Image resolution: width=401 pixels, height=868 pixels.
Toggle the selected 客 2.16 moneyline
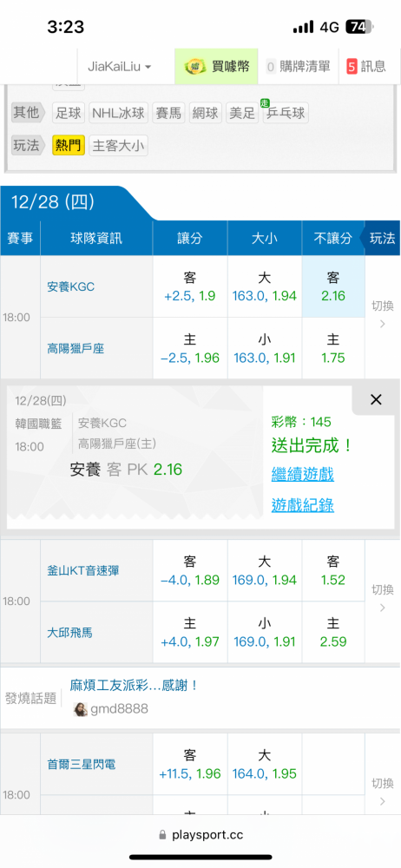[333, 286]
